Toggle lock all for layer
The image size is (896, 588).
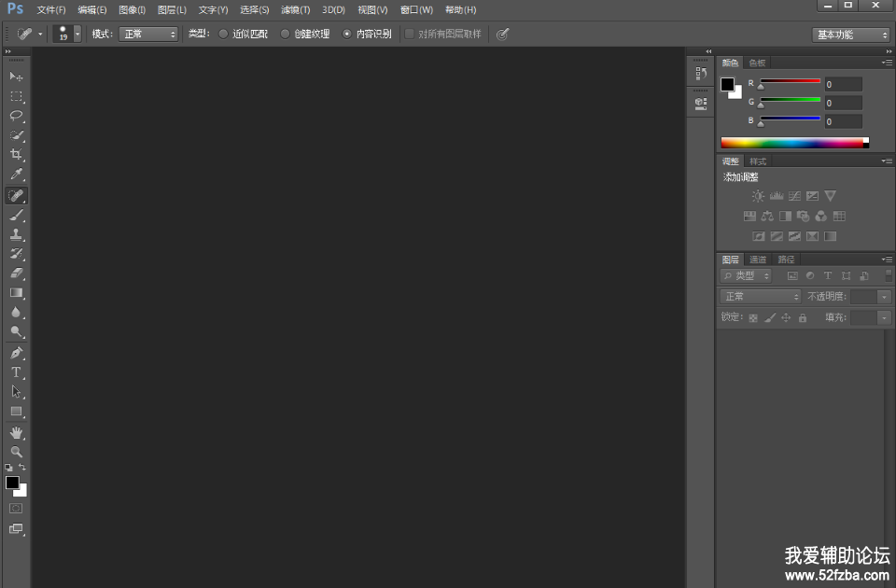click(x=803, y=317)
